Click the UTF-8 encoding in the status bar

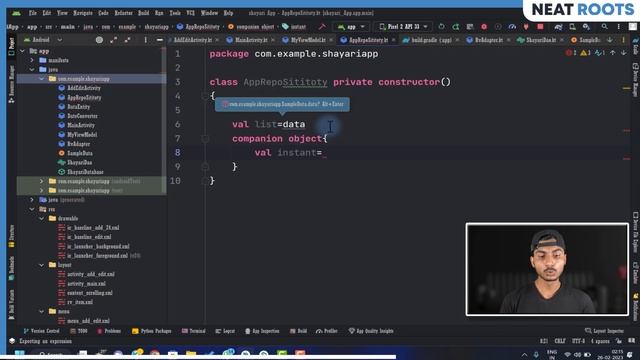(578, 341)
